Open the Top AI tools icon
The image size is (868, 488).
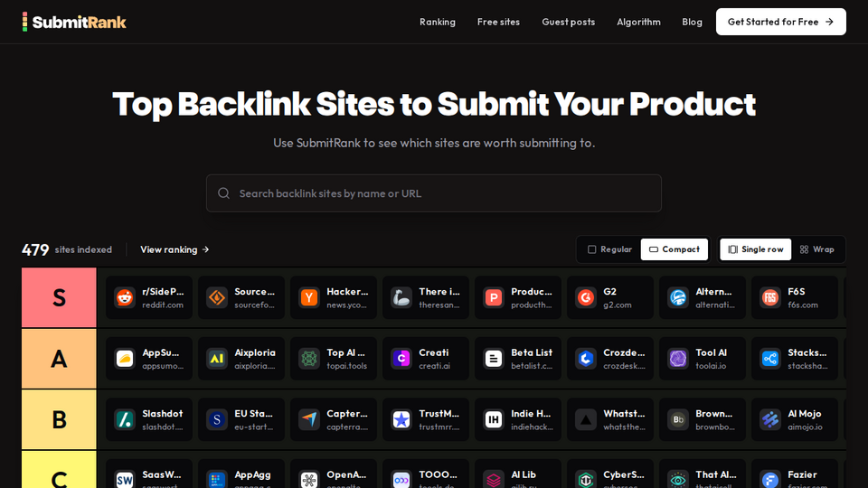click(x=309, y=359)
